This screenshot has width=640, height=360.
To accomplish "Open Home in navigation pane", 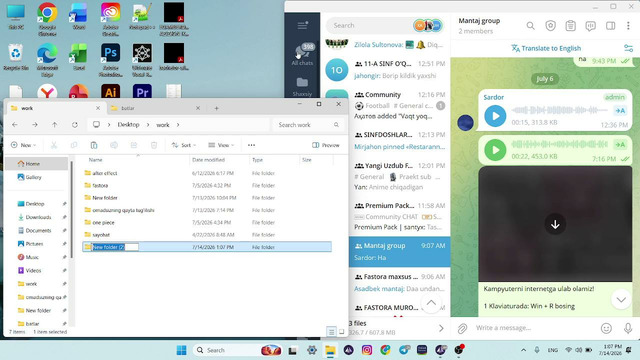I will tap(37, 164).
